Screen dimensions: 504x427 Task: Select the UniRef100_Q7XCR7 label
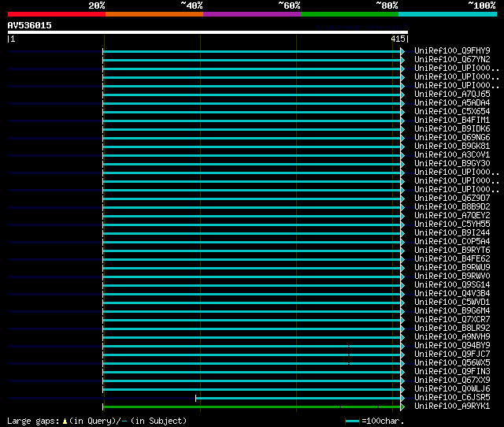pyautogui.click(x=452, y=320)
